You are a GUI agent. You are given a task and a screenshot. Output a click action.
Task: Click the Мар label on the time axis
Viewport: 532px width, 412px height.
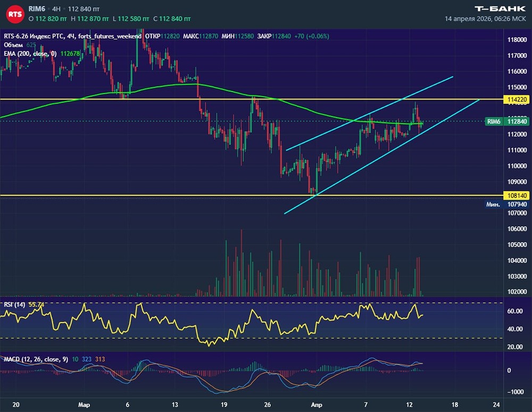tap(84, 405)
